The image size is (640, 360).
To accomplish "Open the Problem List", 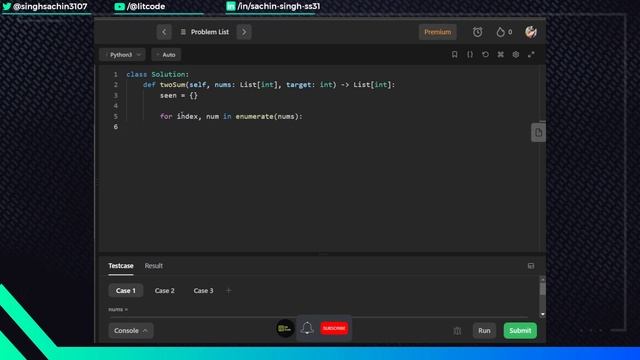I will [205, 32].
